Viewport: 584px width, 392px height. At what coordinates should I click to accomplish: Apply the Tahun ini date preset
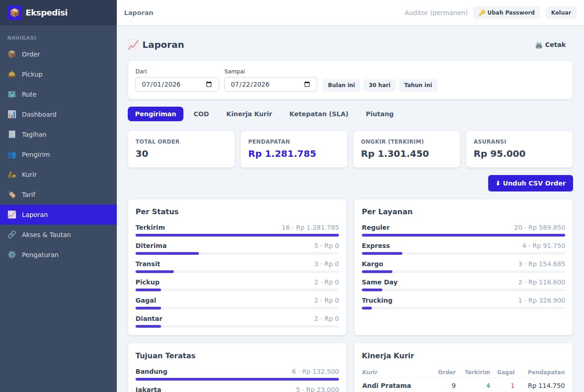click(418, 85)
